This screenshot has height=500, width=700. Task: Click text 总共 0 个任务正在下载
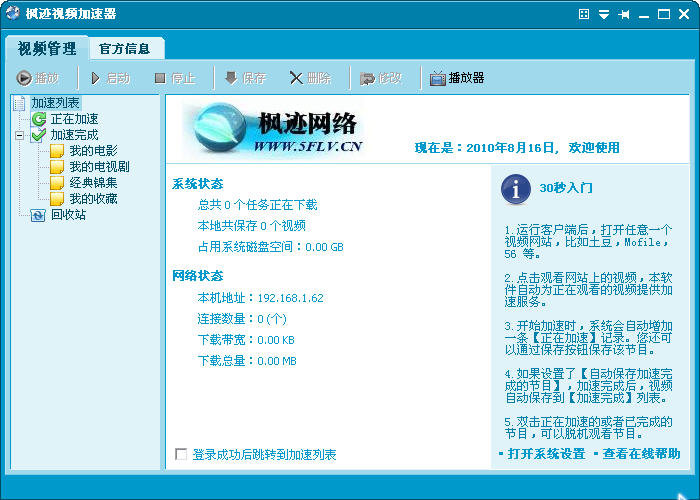click(x=258, y=205)
